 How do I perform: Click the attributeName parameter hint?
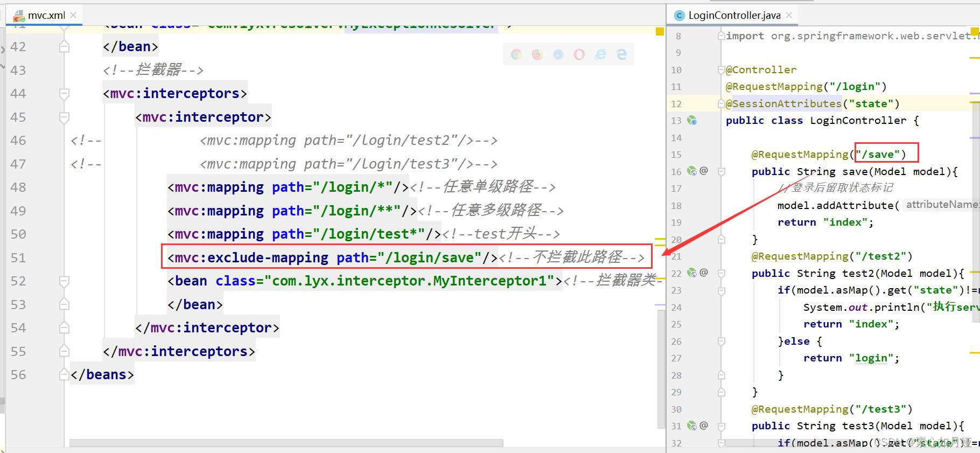942,205
